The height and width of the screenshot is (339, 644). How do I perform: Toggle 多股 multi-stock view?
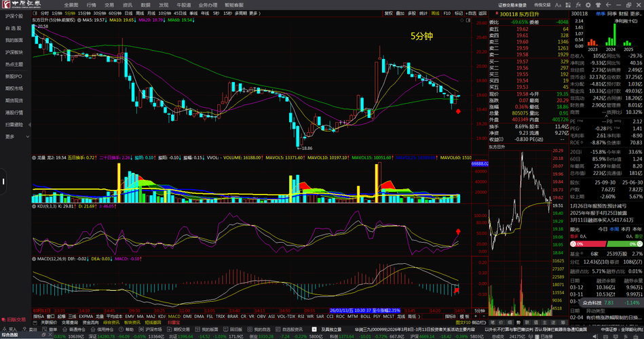412,14
